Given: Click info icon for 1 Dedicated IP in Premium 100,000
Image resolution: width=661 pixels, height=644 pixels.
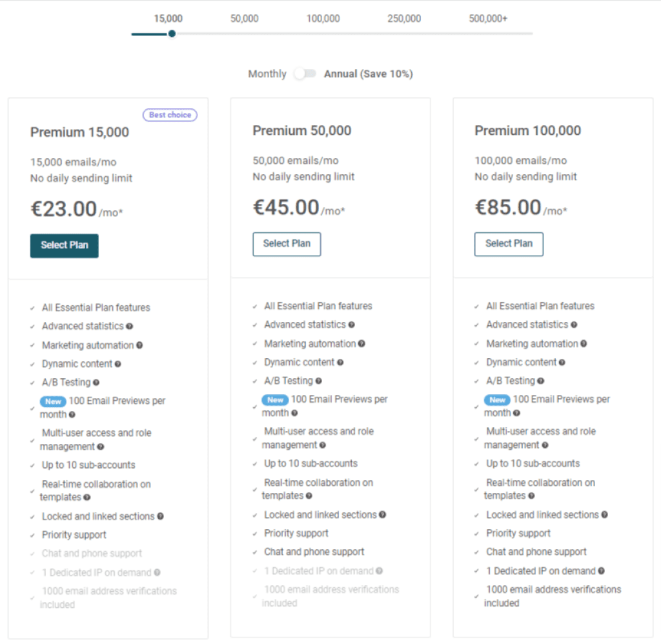Looking at the screenshot, I should (601, 570).
